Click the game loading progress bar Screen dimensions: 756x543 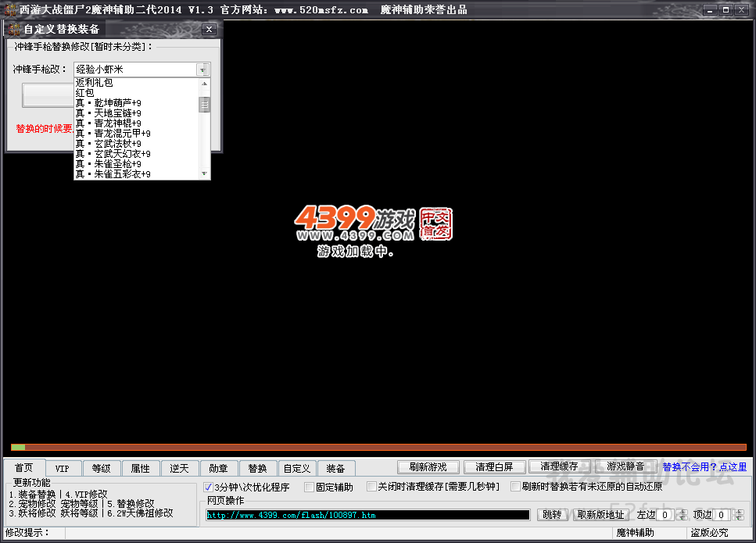[378, 447]
